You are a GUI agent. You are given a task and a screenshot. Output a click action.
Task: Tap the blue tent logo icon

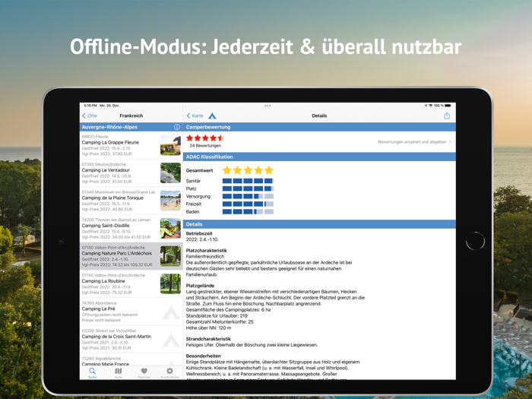pyautogui.click(x=212, y=116)
